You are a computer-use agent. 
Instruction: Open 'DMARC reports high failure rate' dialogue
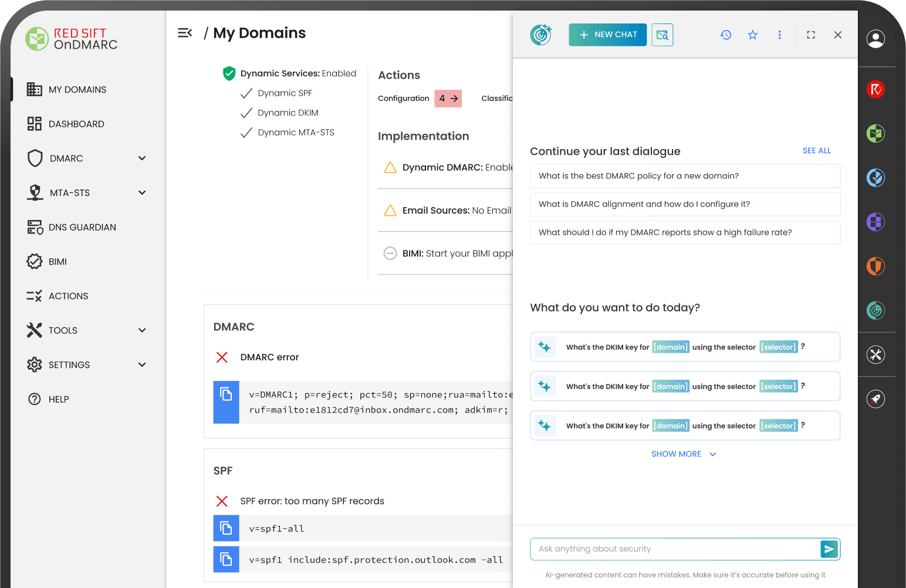[685, 232]
